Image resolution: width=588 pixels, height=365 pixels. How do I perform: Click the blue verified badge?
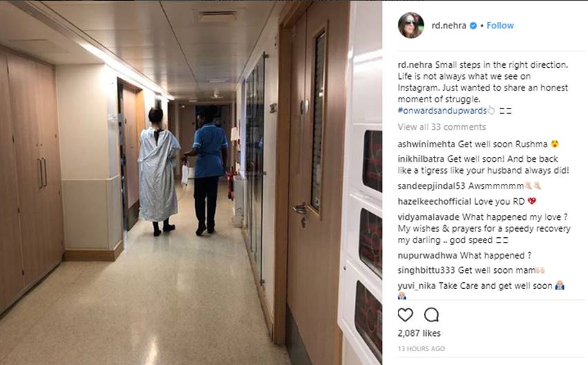(473, 26)
